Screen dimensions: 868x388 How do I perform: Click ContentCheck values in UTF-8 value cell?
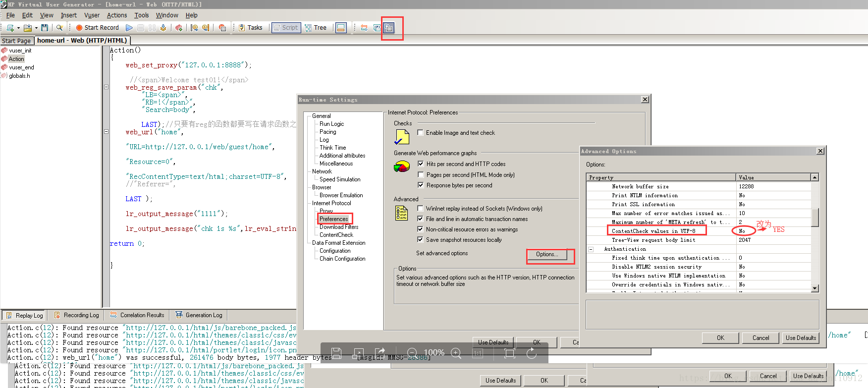[x=773, y=231]
